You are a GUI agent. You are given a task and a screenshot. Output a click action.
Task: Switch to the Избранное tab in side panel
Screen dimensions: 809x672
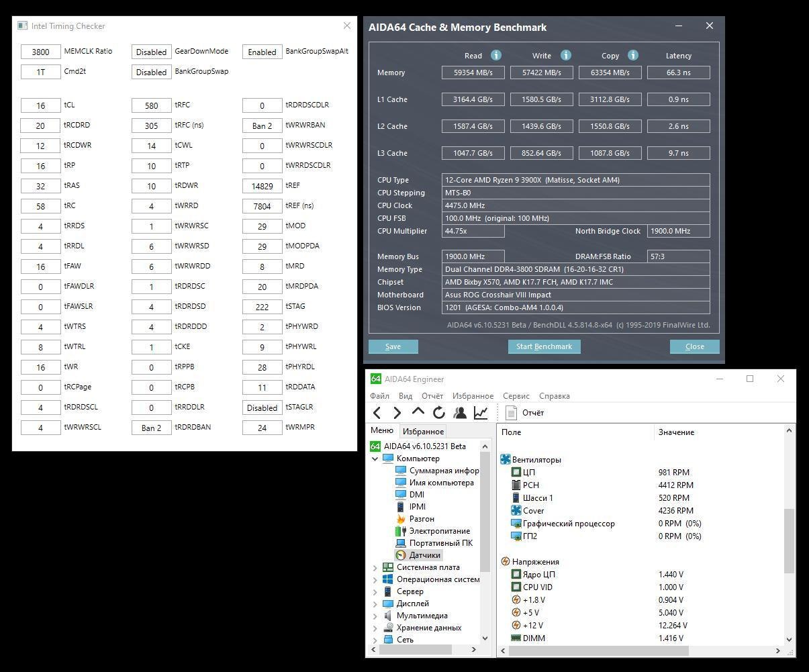423,432
